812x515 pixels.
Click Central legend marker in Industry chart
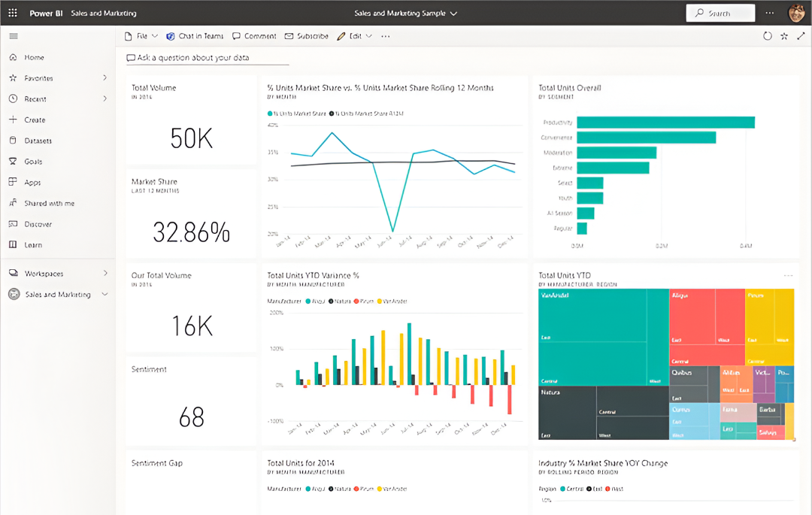(562, 489)
